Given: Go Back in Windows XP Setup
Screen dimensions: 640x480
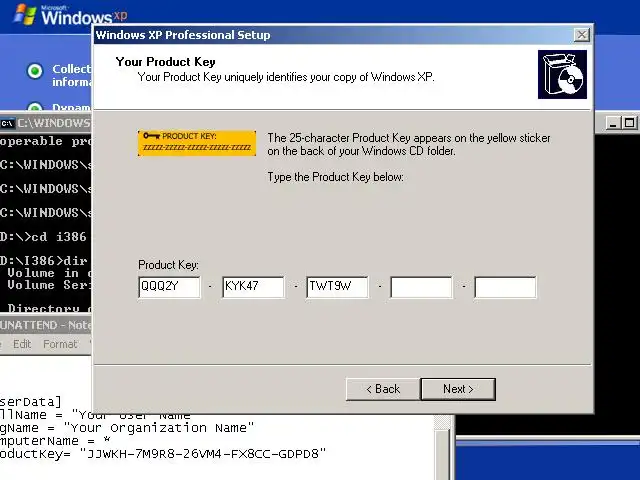Looking at the screenshot, I should click(x=383, y=389).
